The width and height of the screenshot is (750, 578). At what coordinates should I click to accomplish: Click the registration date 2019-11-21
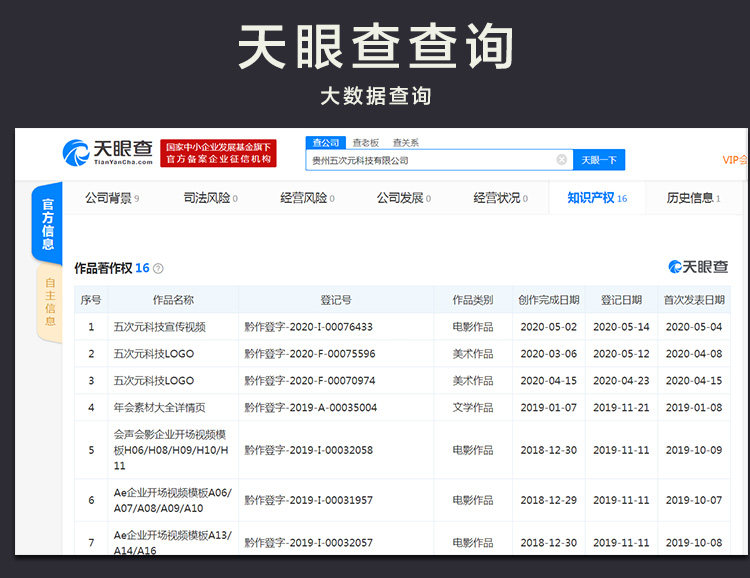pyautogui.click(x=621, y=407)
